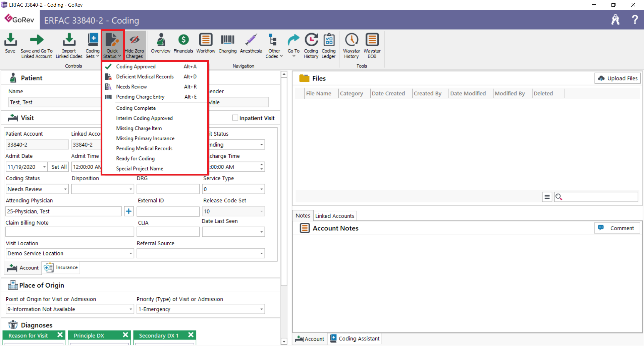Select Coding Approved status

(155, 66)
